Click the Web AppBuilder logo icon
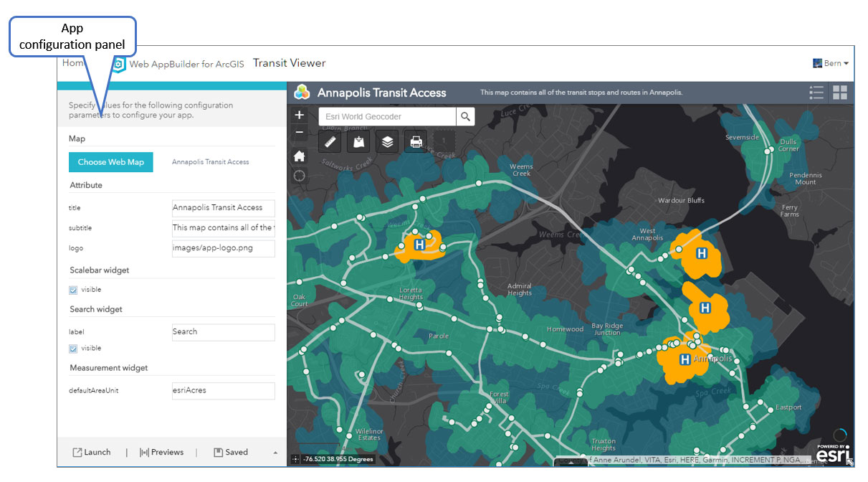 pyautogui.click(x=120, y=63)
